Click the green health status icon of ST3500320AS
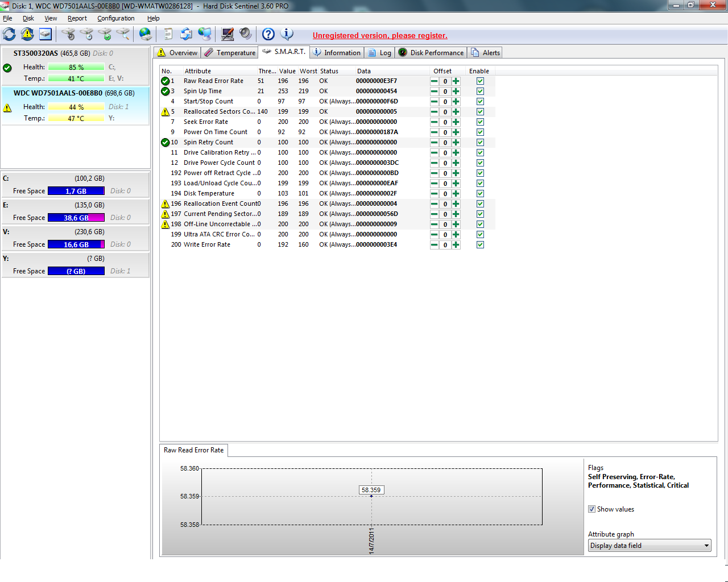 coord(7,68)
